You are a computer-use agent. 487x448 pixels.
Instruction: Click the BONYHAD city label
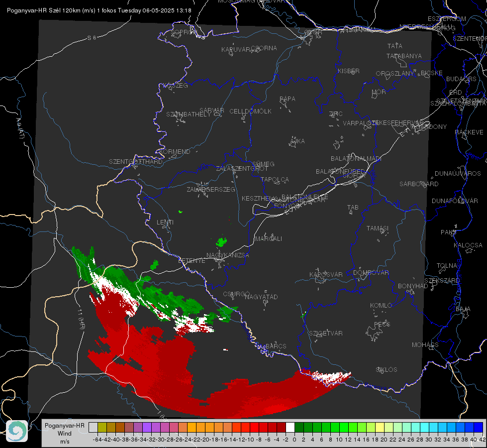coord(413,286)
